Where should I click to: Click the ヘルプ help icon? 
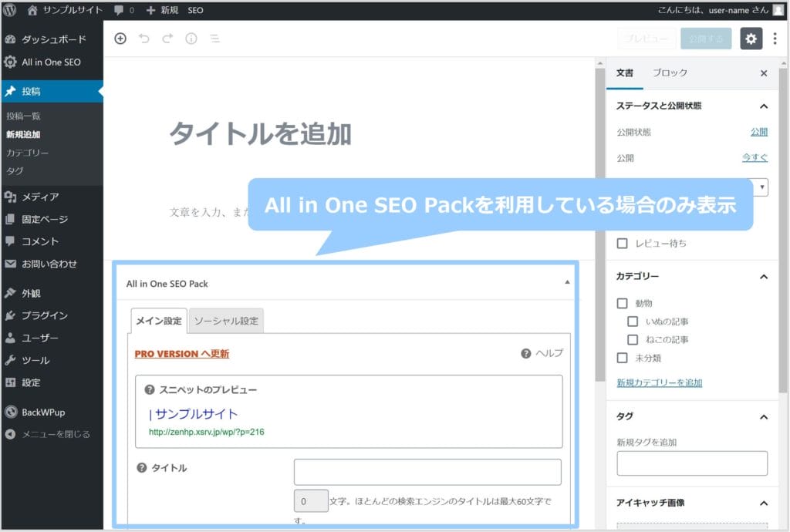click(526, 353)
